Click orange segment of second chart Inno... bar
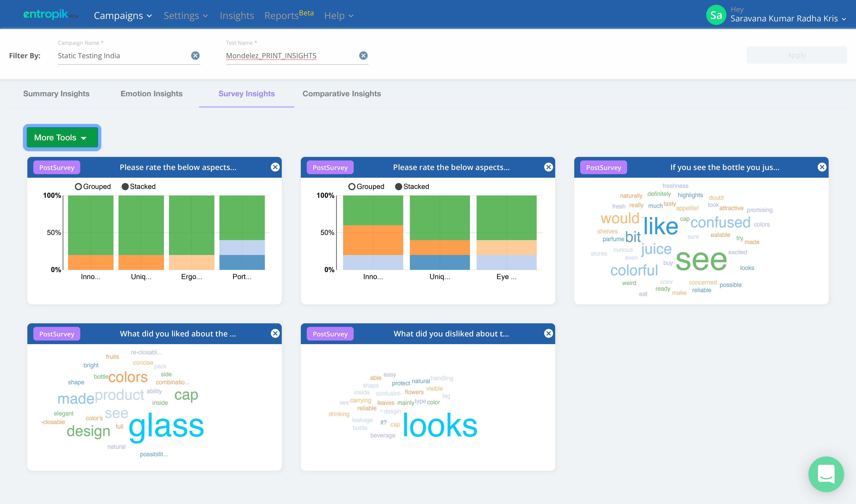 (x=373, y=240)
